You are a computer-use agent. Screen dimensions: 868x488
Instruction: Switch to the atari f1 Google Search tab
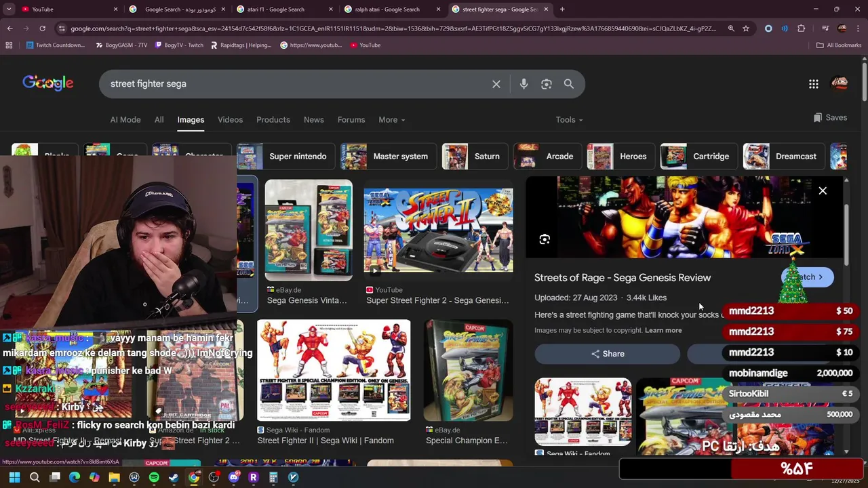tap(283, 9)
